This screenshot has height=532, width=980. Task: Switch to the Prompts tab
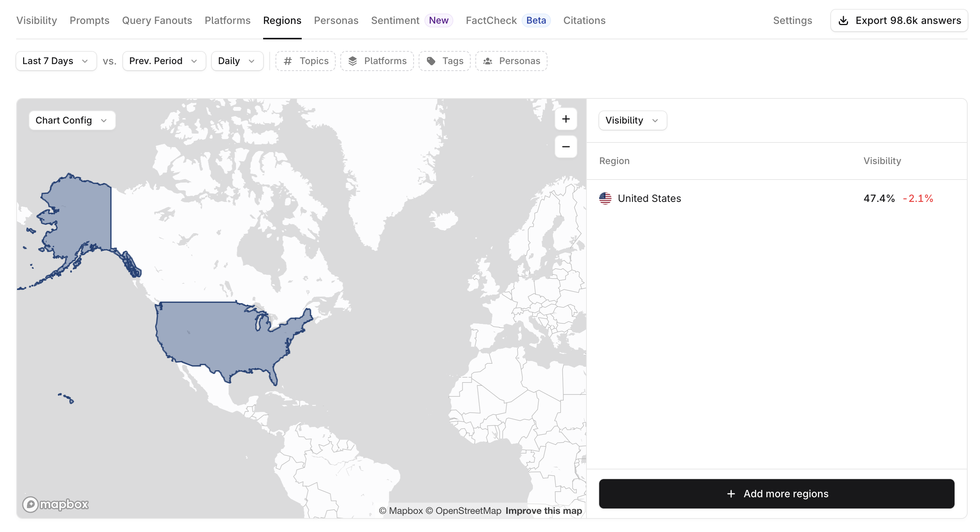point(90,20)
